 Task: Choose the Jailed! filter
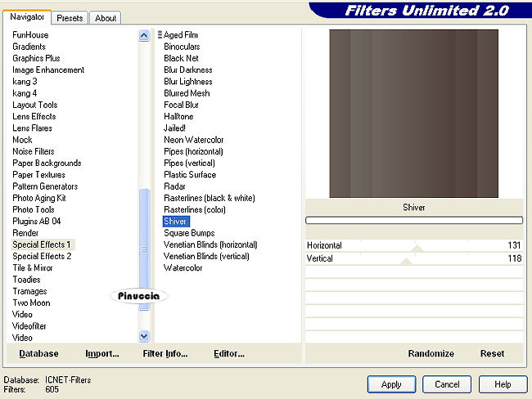click(x=174, y=128)
